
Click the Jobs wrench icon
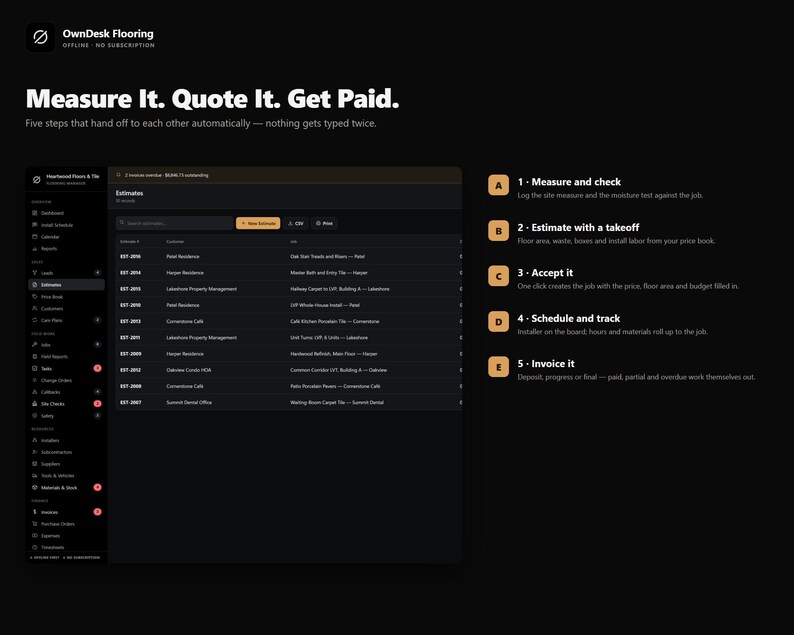point(34,344)
